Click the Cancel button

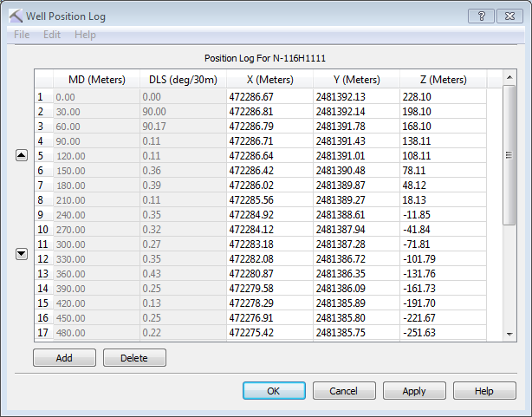(344, 391)
